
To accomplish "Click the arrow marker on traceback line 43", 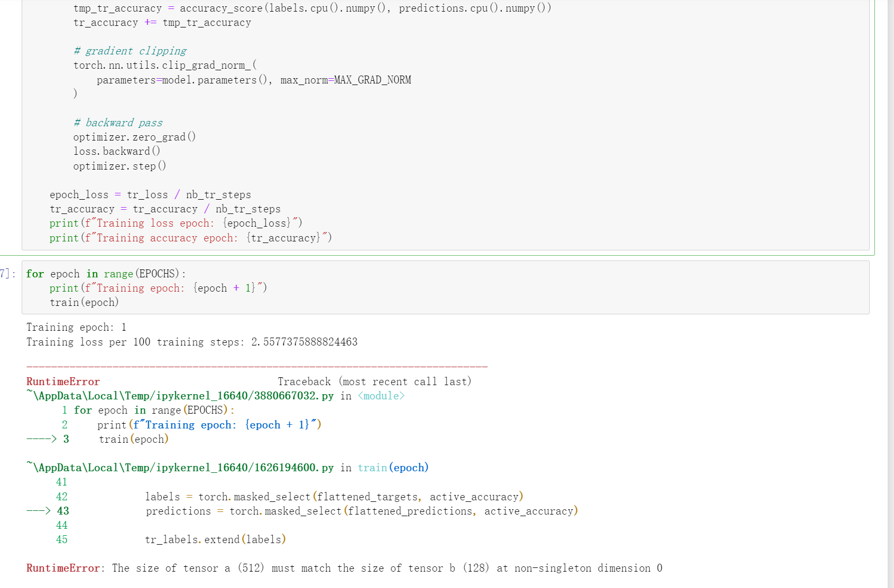I will pyautogui.click(x=40, y=510).
